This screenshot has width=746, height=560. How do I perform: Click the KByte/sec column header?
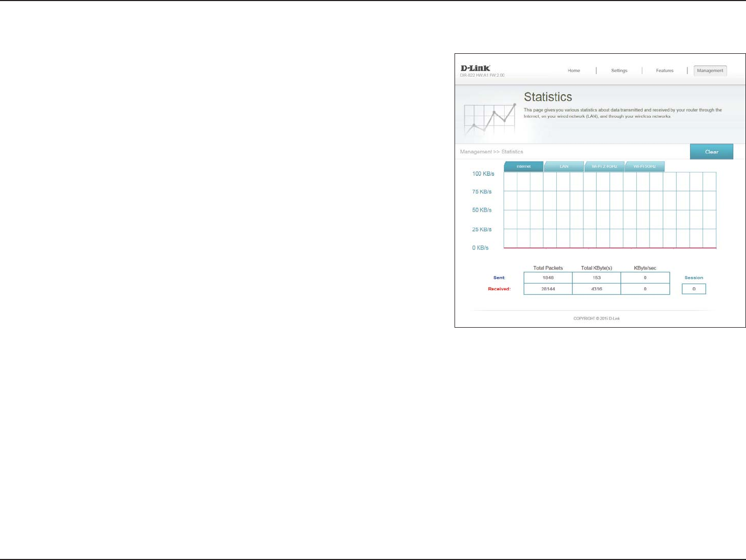[645, 268]
